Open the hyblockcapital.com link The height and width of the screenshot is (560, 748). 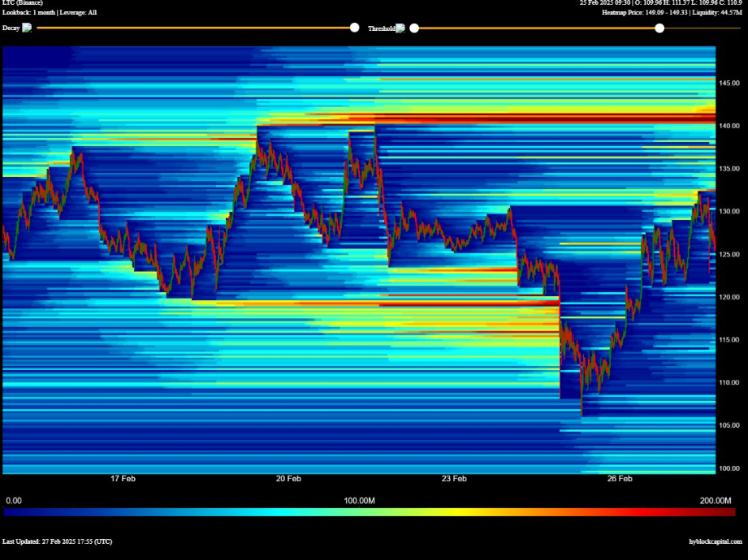[716, 541]
